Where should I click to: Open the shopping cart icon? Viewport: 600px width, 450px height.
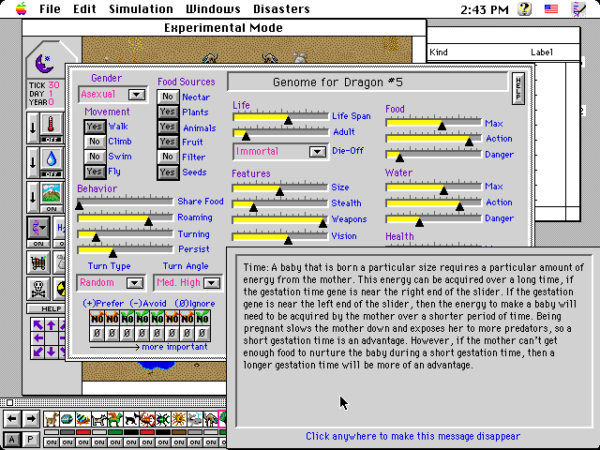[38, 262]
